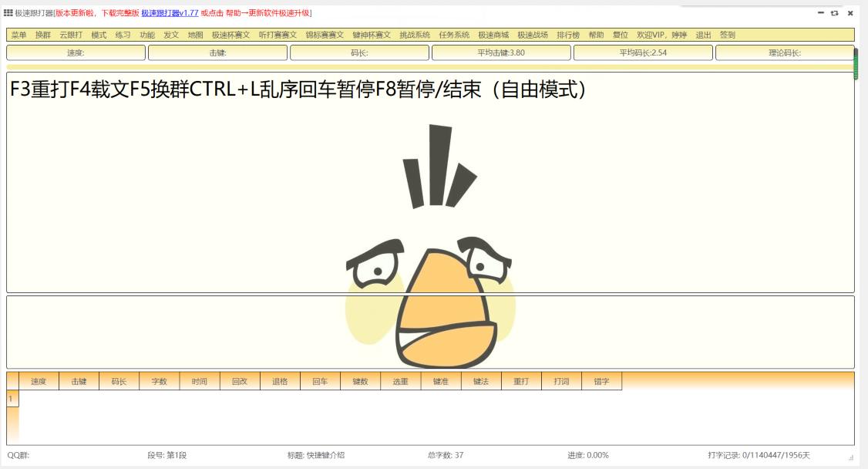The image size is (868, 469).
Task: Open the 换群 menu
Action: [42, 35]
